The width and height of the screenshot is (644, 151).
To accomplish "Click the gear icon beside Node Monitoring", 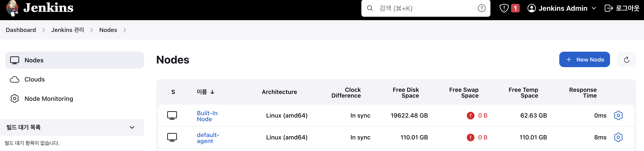I will tap(14, 99).
